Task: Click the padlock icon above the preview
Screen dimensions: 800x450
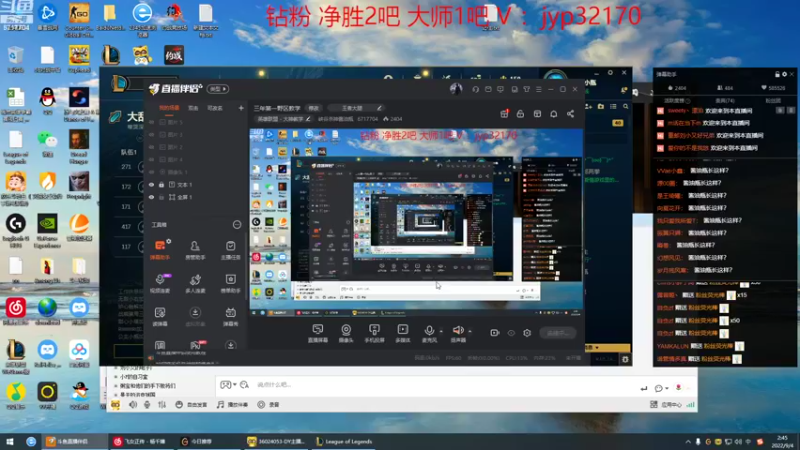Action: pyautogui.click(x=520, y=114)
